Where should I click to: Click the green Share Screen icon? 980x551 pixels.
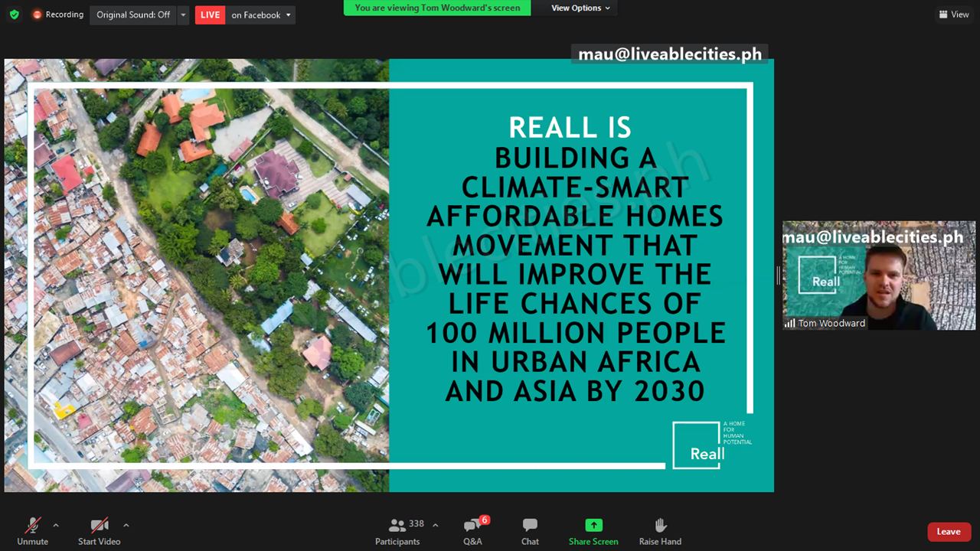pos(593,525)
